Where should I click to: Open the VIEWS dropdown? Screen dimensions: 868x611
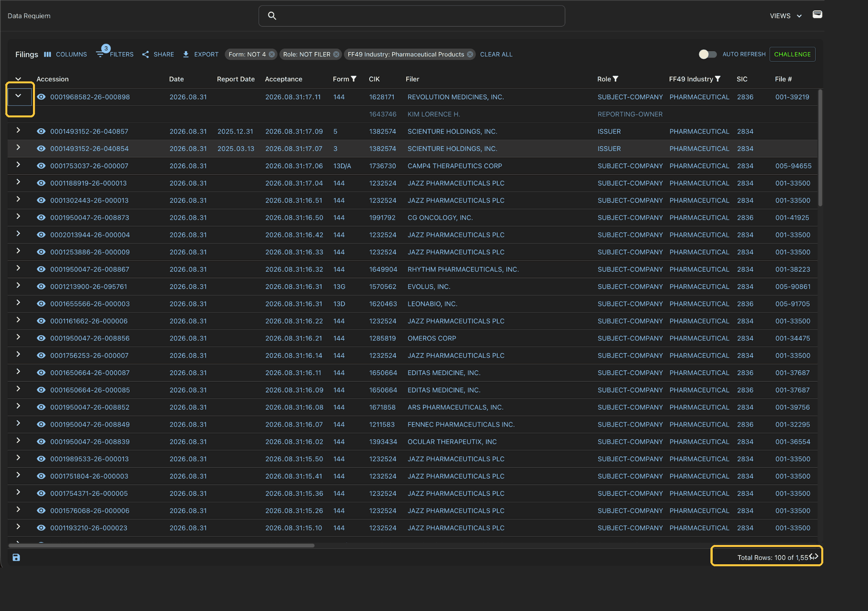(x=786, y=16)
